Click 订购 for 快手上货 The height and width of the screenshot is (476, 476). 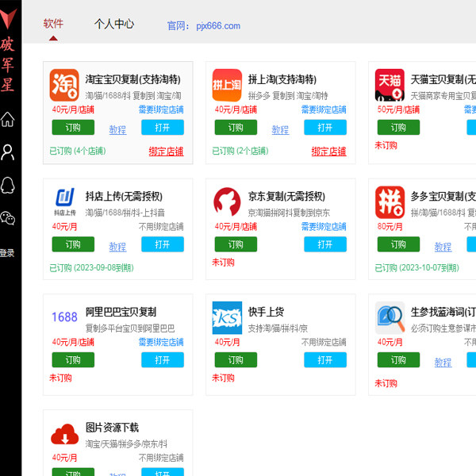coord(236,359)
